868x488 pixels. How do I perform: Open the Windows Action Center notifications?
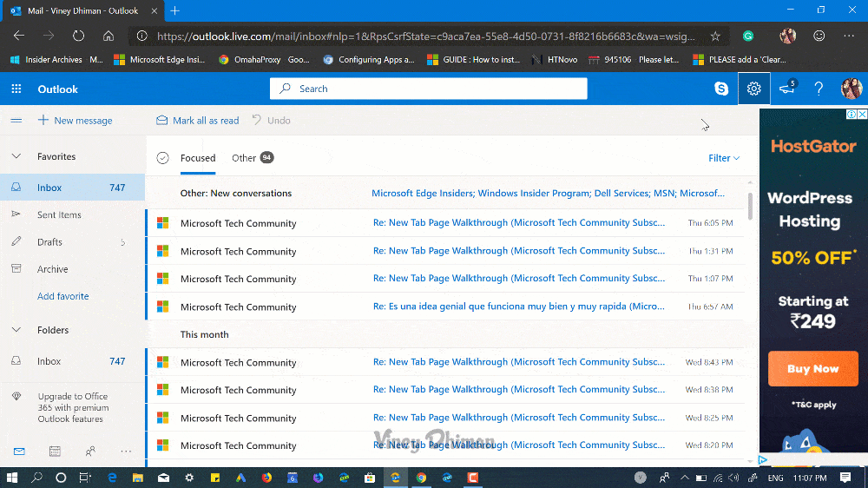tap(845, 478)
